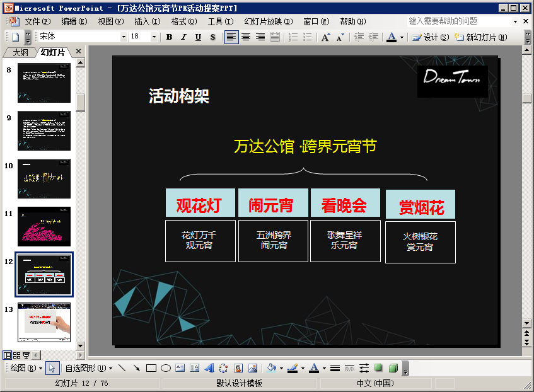Viewport: 534px width, 392px height.
Task: Insert WordArt
Action: (209, 368)
